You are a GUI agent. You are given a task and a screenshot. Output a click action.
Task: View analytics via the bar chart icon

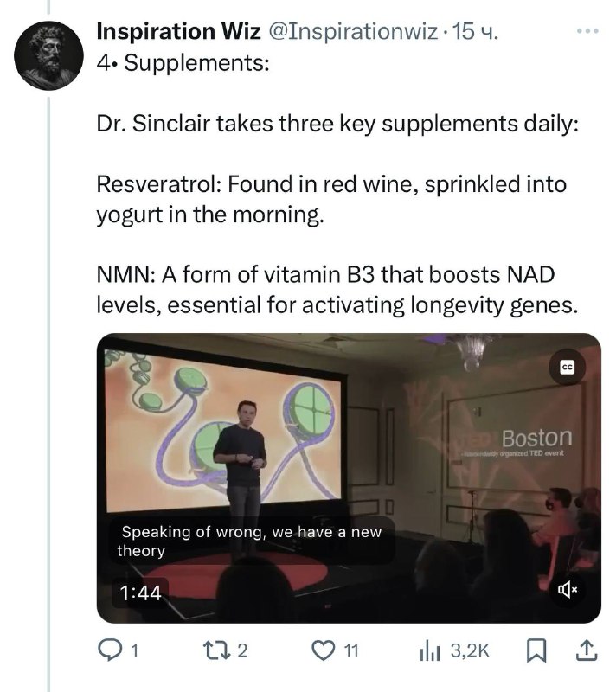click(430, 651)
